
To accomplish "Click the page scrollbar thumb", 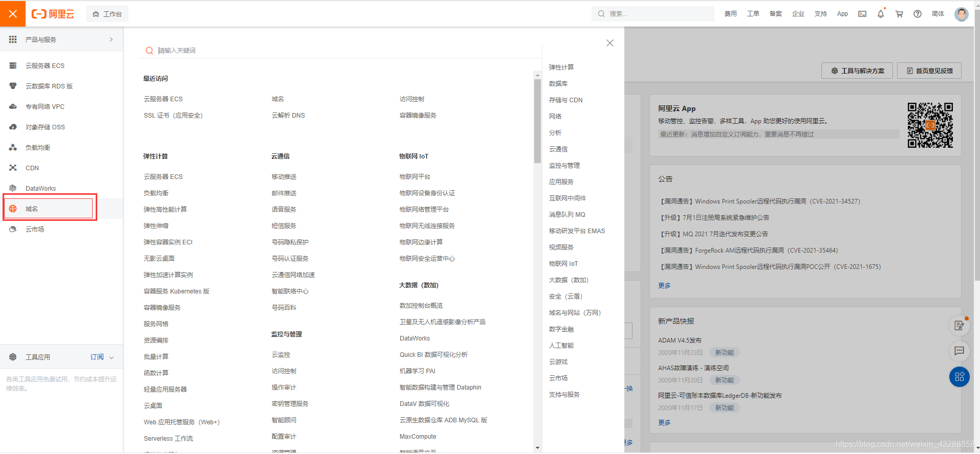I will click(x=977, y=146).
